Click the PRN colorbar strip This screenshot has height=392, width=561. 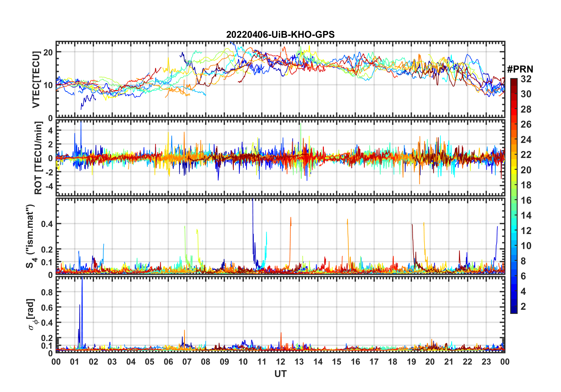tap(514, 196)
